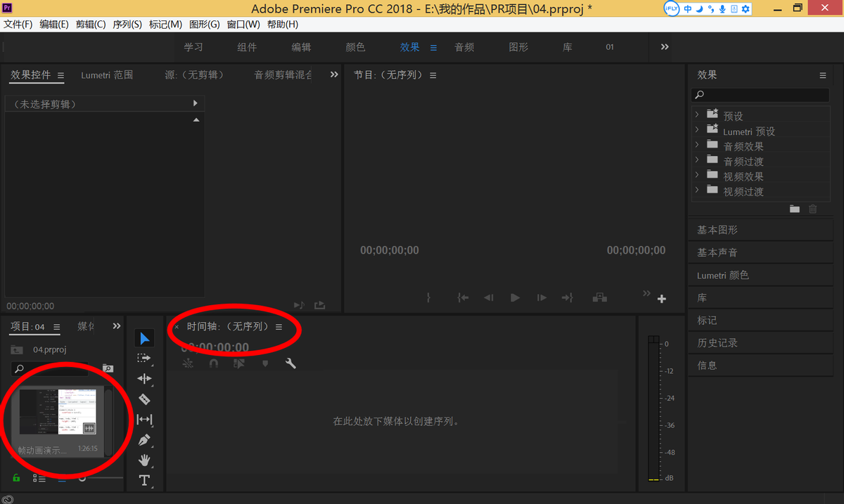Click the iFLY microphone voice input icon

tap(722, 8)
